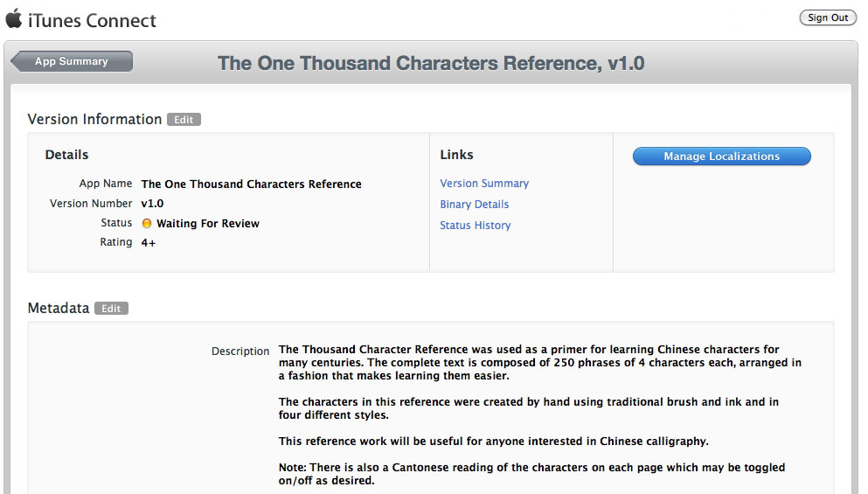
Task: Go back via App Summary button
Action: coord(72,61)
